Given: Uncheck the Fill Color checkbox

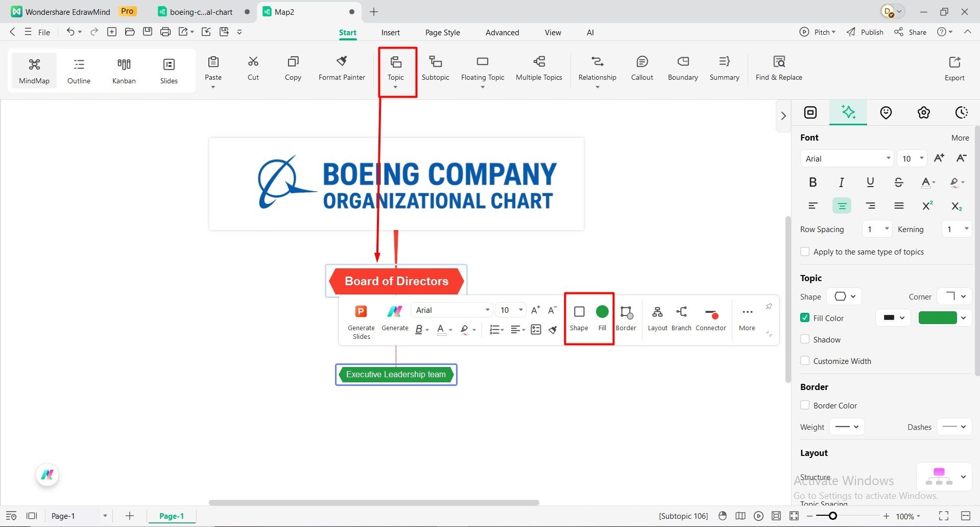Looking at the screenshot, I should (805, 318).
